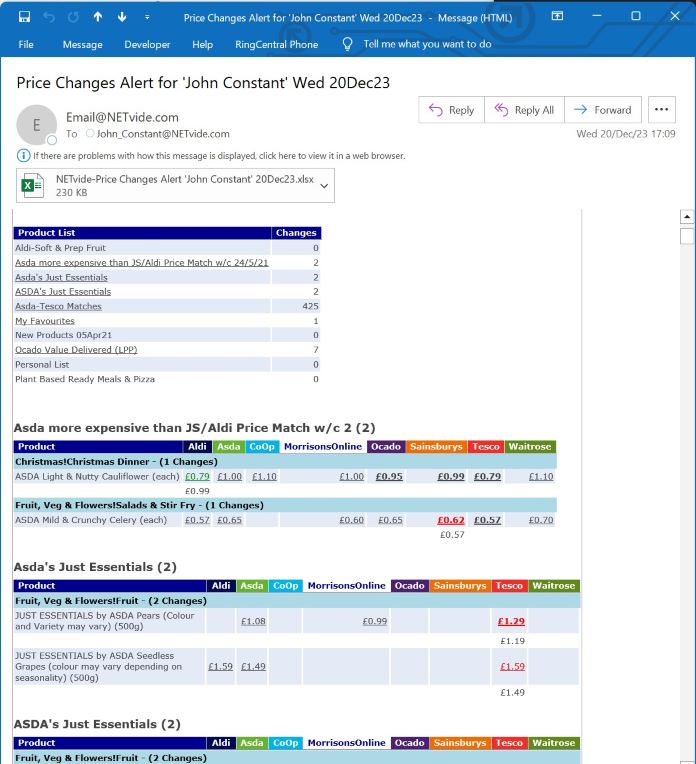
Task: Open the My Favourites link
Action: 45,321
